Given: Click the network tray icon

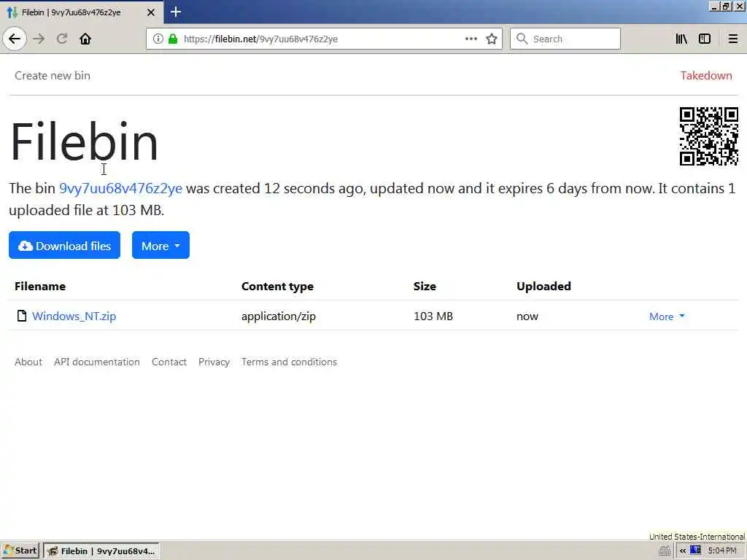Looking at the screenshot, I should click(695, 551).
